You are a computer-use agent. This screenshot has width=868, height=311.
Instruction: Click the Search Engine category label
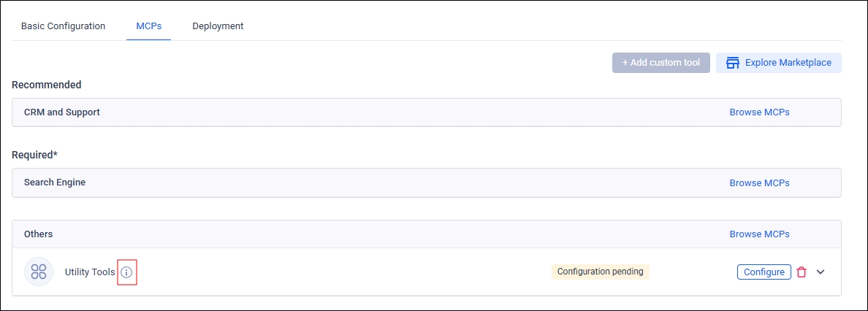[x=55, y=183]
